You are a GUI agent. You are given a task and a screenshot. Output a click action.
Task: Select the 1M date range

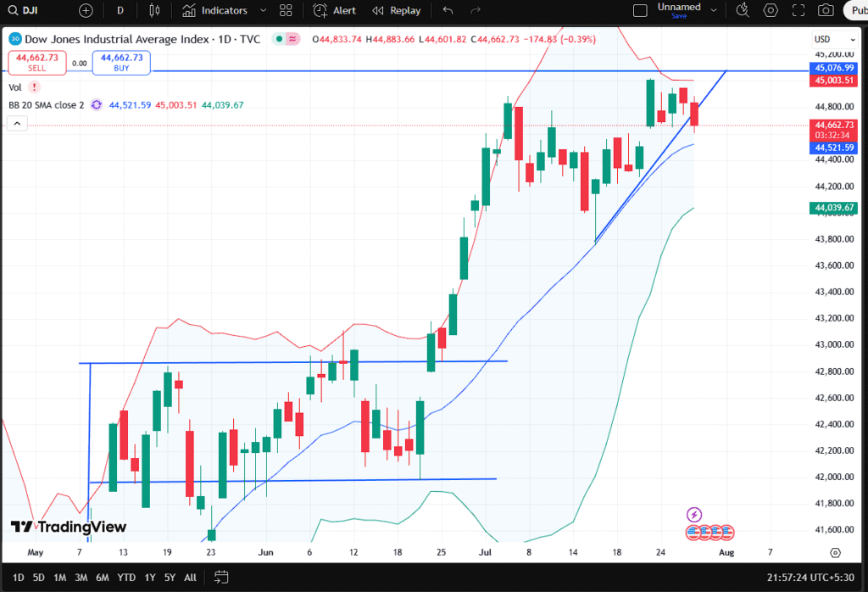60,578
